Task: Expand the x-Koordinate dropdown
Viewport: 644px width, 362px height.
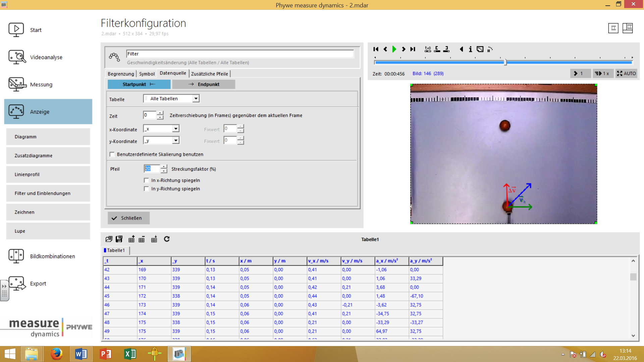Action: tap(176, 129)
